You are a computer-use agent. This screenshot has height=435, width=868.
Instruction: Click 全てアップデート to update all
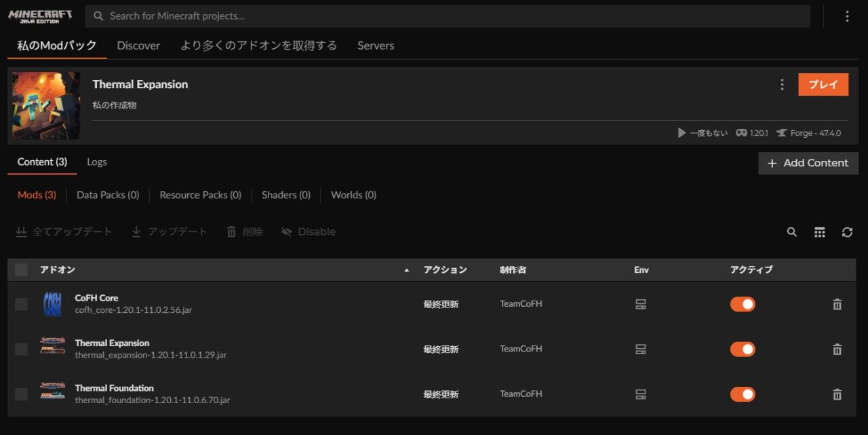[64, 232]
